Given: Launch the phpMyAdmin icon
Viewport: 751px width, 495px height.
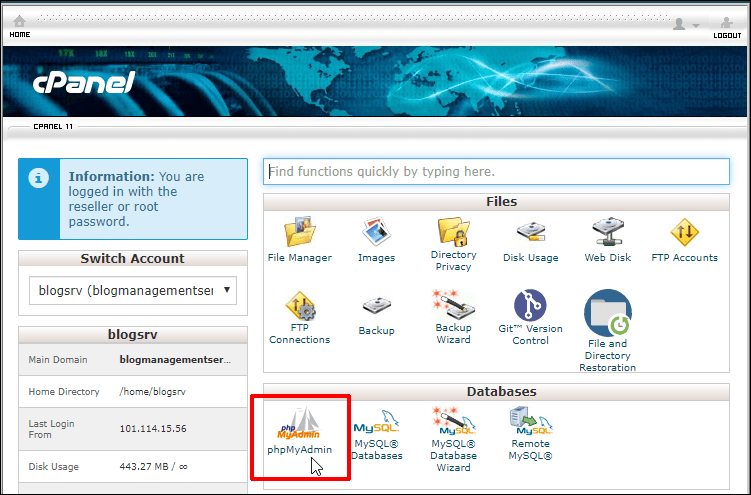Looking at the screenshot, I should point(299,423).
